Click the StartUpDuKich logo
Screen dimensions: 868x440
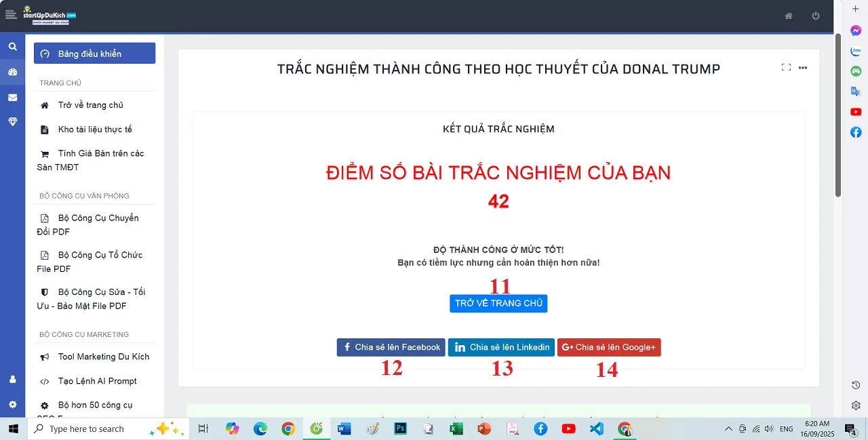point(50,15)
